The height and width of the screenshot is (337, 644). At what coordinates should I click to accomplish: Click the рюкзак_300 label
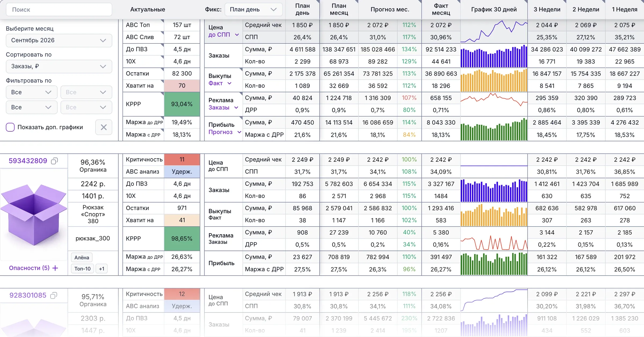pos(93,239)
